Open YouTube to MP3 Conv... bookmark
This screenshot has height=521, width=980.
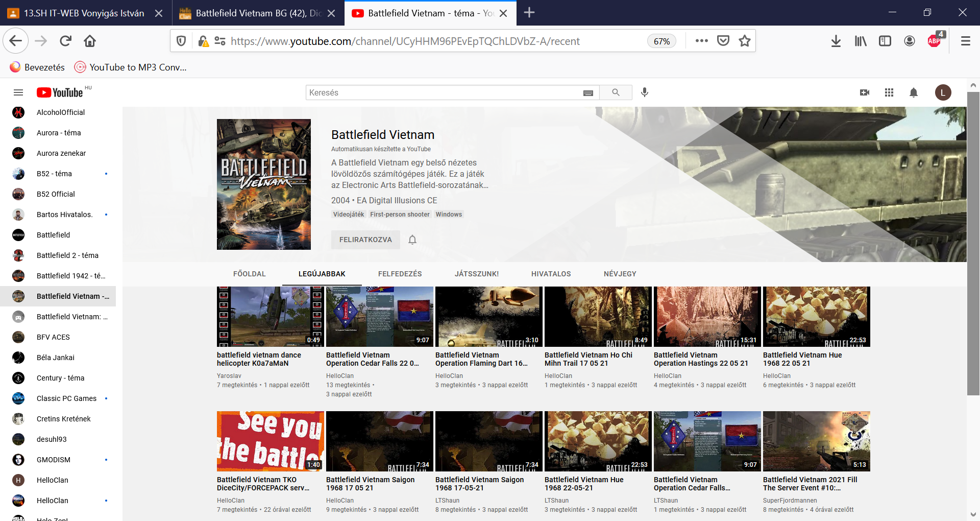[131, 67]
